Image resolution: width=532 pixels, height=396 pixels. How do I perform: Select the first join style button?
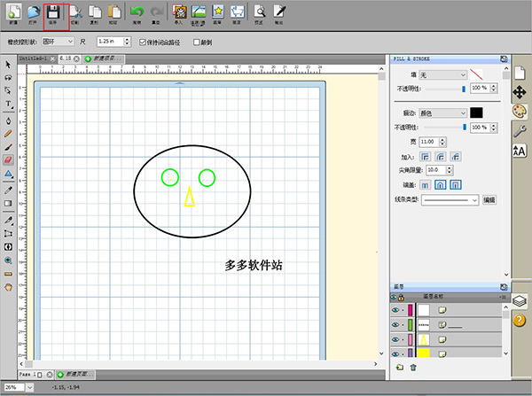pos(425,156)
